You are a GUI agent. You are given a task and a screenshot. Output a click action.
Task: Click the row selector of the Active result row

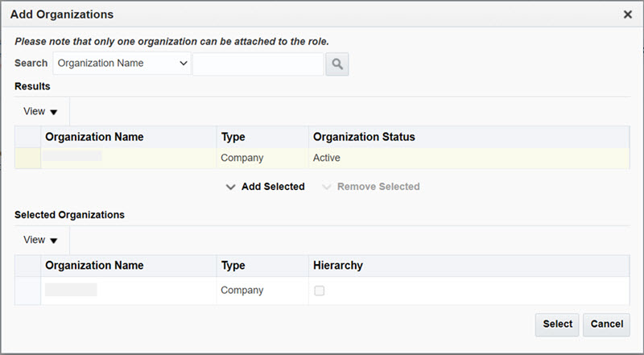(x=27, y=158)
